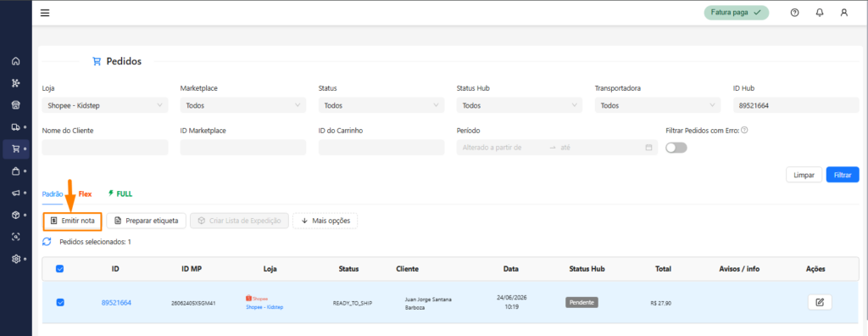The width and height of the screenshot is (868, 336).
Task: Open the settings gear in sidebar
Action: [15, 259]
